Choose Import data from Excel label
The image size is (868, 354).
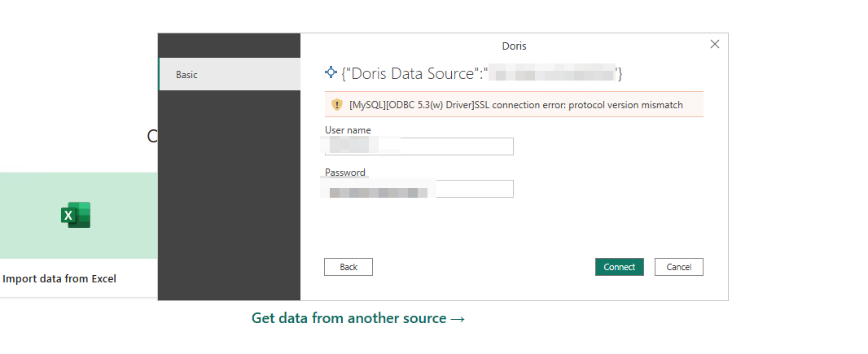coord(59,278)
